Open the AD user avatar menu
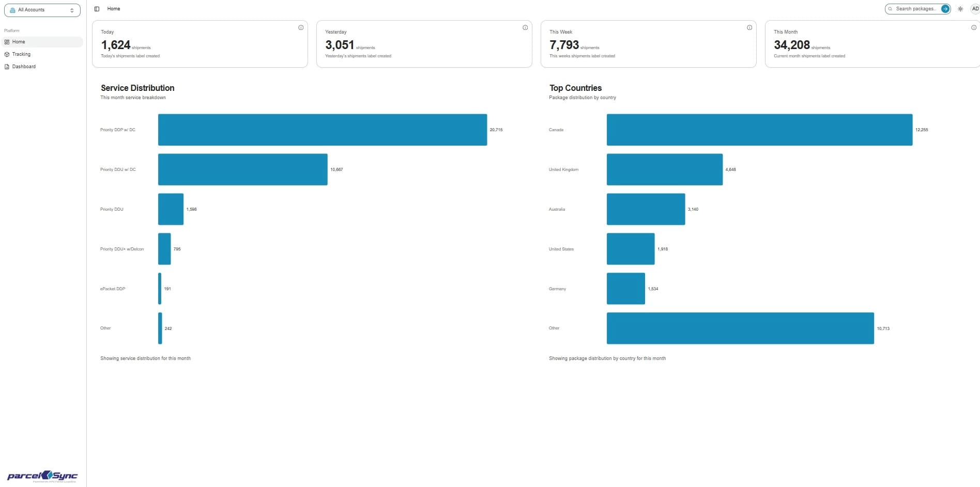The image size is (980, 487). [975, 9]
